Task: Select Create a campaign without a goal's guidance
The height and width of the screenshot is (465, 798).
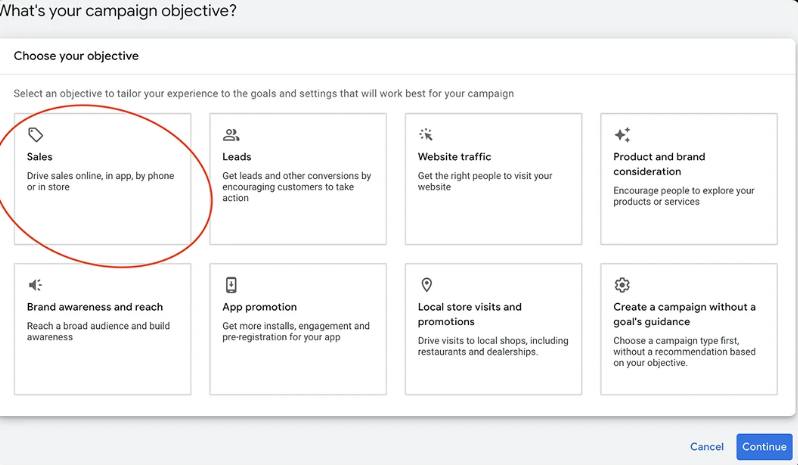Action: 685,314
